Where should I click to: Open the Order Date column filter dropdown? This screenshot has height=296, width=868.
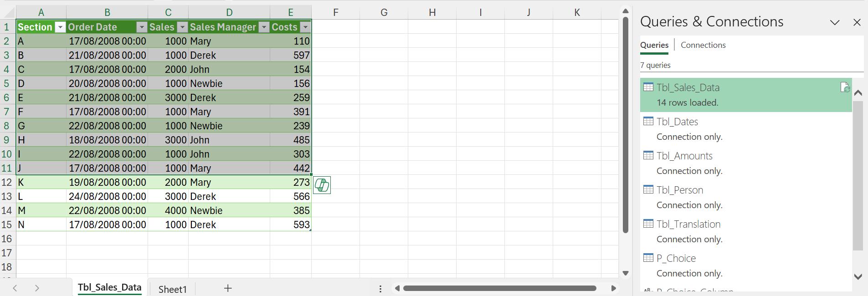pos(142,27)
